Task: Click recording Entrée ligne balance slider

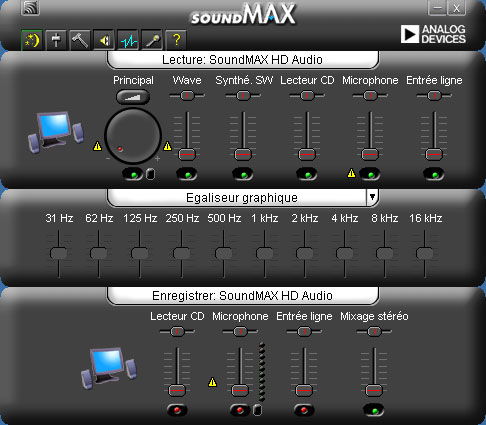Action: coord(304,332)
